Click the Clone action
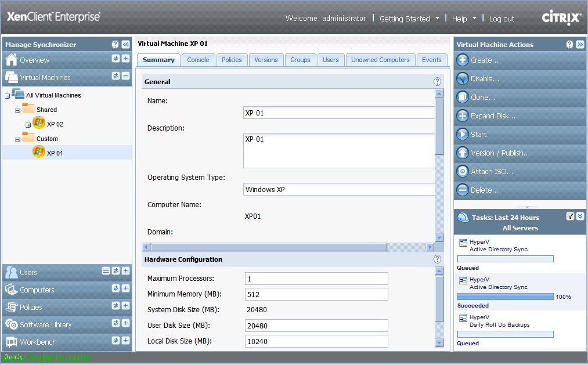 pyautogui.click(x=520, y=97)
